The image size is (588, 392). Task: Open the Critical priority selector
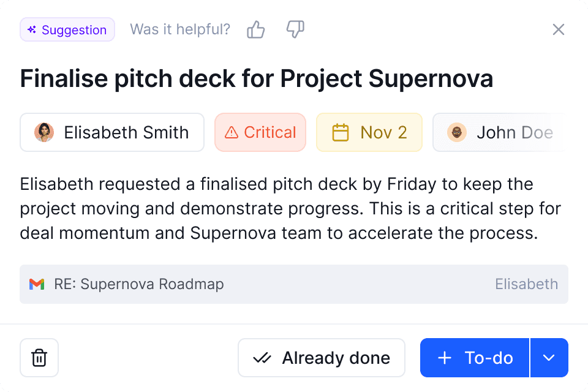pos(260,132)
